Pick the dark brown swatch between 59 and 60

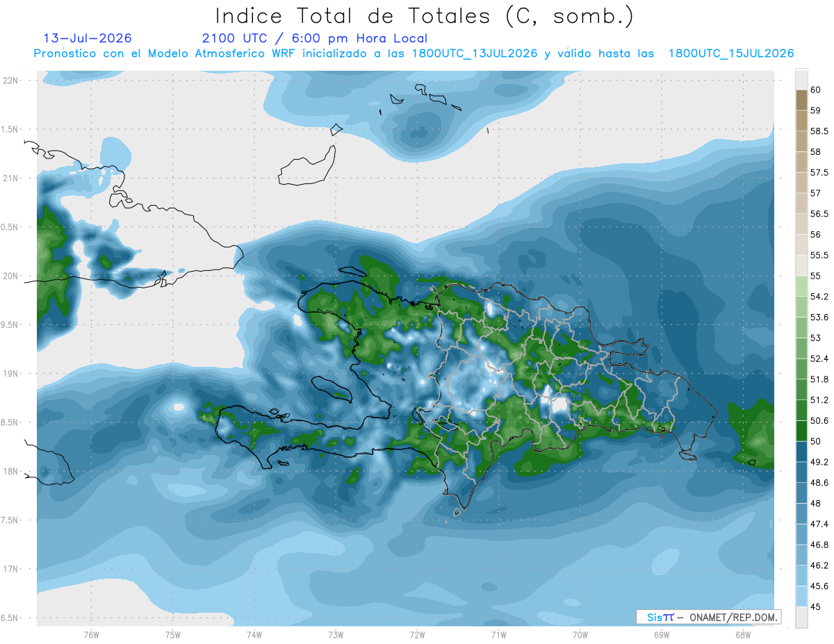point(801,100)
